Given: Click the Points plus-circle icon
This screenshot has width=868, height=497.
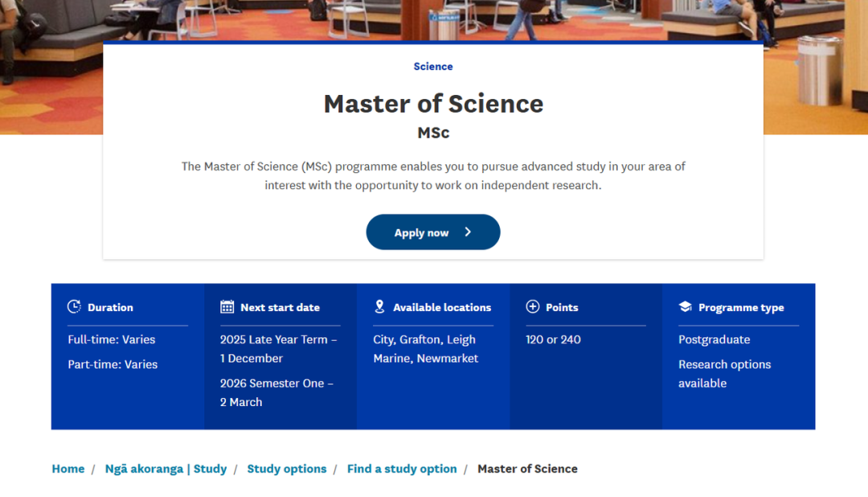Looking at the screenshot, I should [532, 307].
